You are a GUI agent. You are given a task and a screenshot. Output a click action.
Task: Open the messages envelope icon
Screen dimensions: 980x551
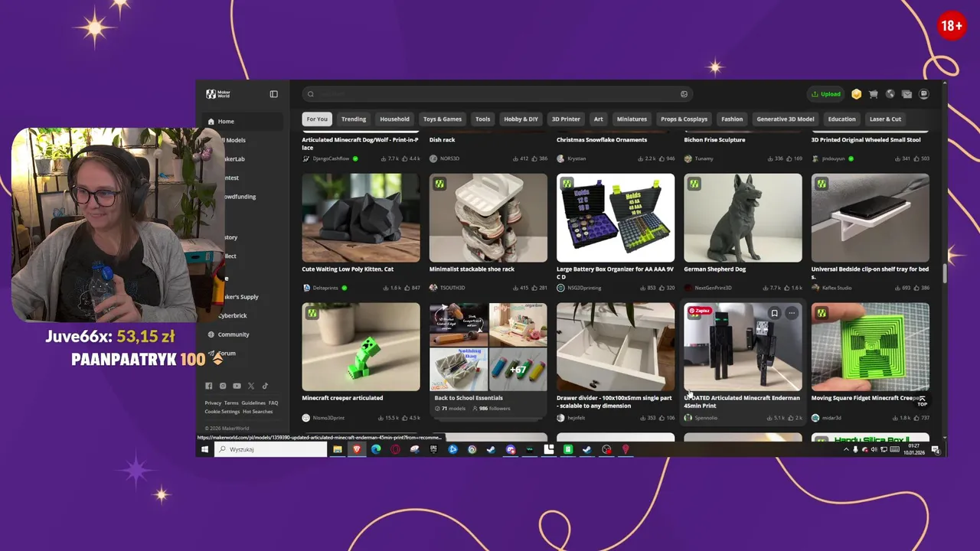tap(906, 94)
